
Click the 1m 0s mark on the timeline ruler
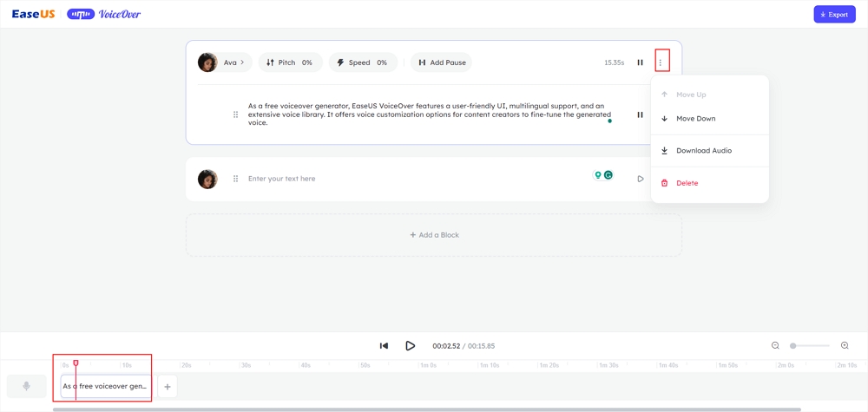[429, 365]
